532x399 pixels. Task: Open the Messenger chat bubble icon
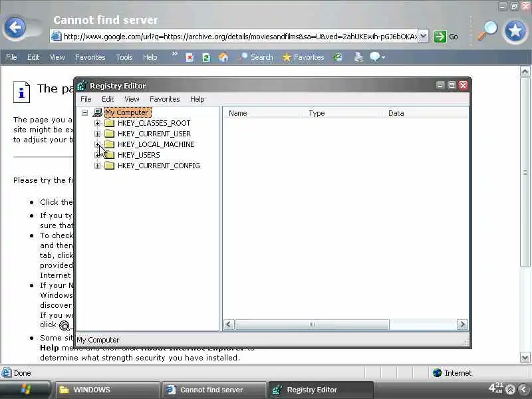(374, 57)
